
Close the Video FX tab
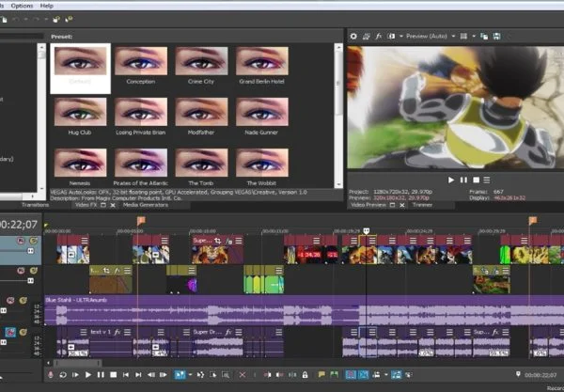[113, 205]
